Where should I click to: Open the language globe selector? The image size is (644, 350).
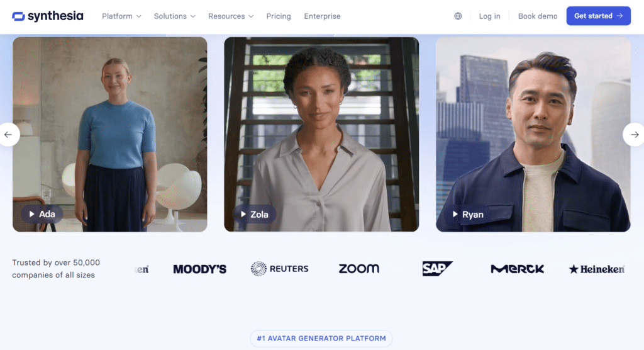(458, 16)
